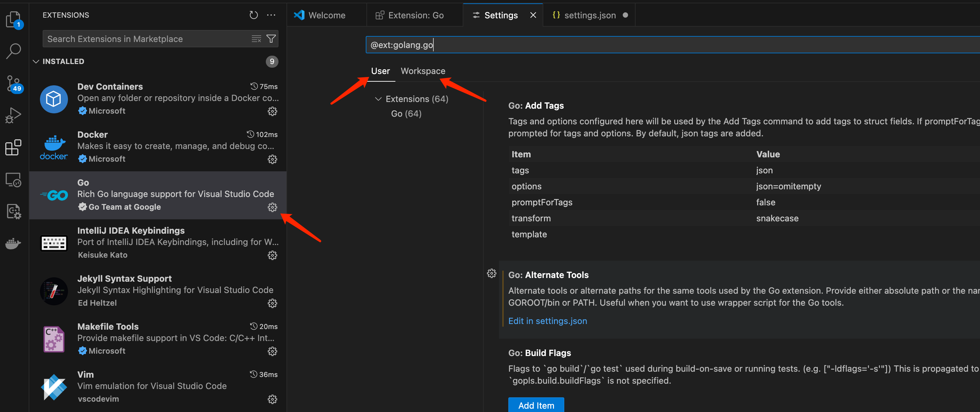Refresh the Extensions list

coord(253,15)
